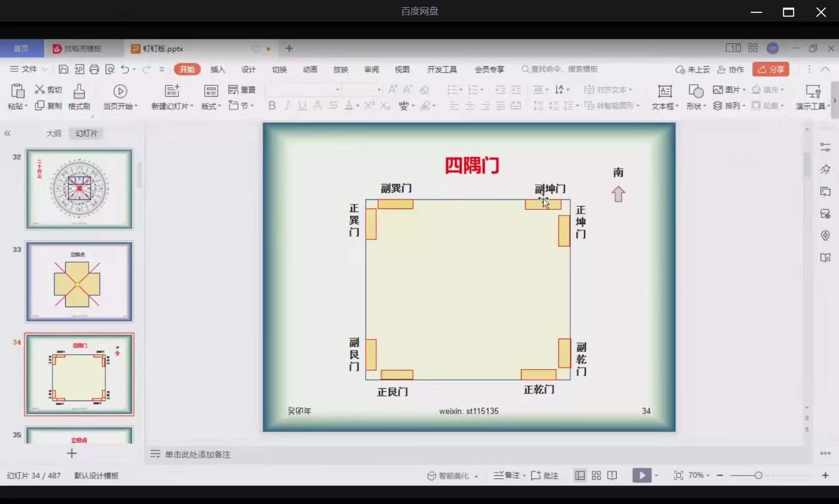The image size is (839, 504).
Task: Toggle the notes (备注) pane
Action: pos(507,475)
